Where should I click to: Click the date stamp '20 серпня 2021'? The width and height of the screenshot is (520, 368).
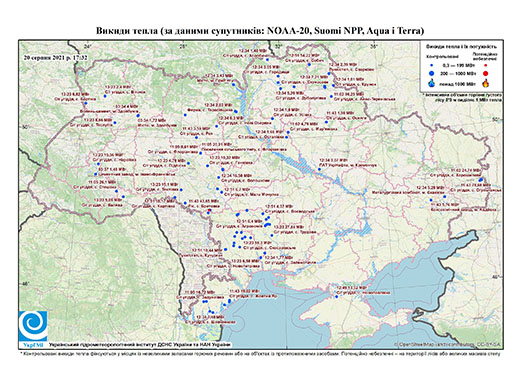coord(56,57)
